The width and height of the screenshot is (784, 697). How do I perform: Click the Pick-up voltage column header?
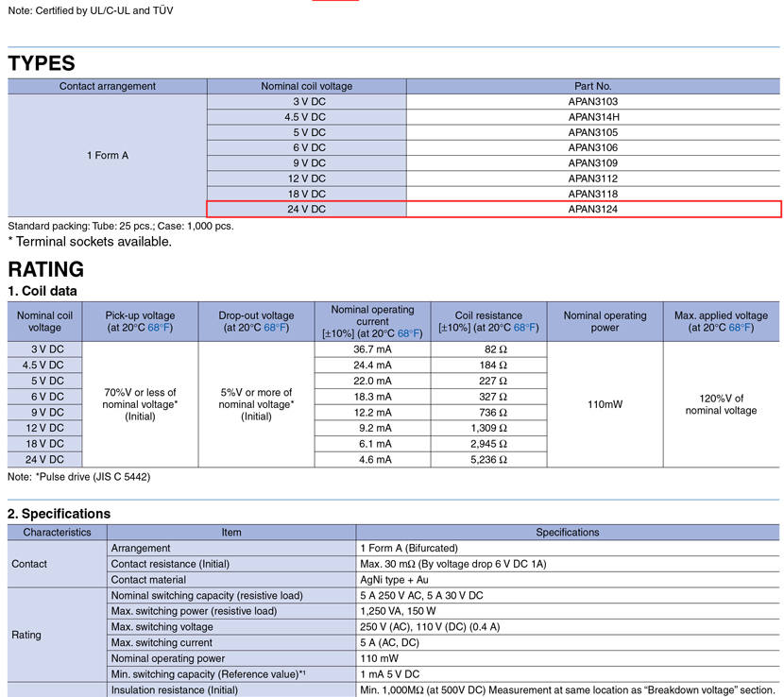(x=140, y=321)
